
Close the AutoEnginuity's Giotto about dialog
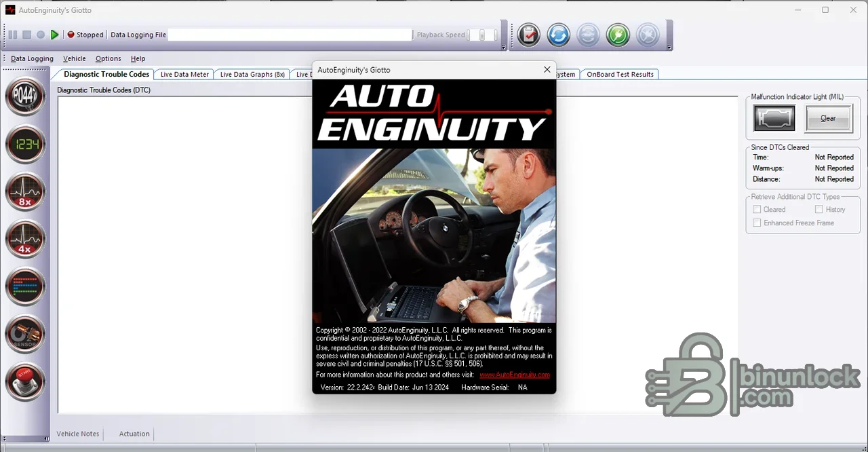click(x=547, y=70)
